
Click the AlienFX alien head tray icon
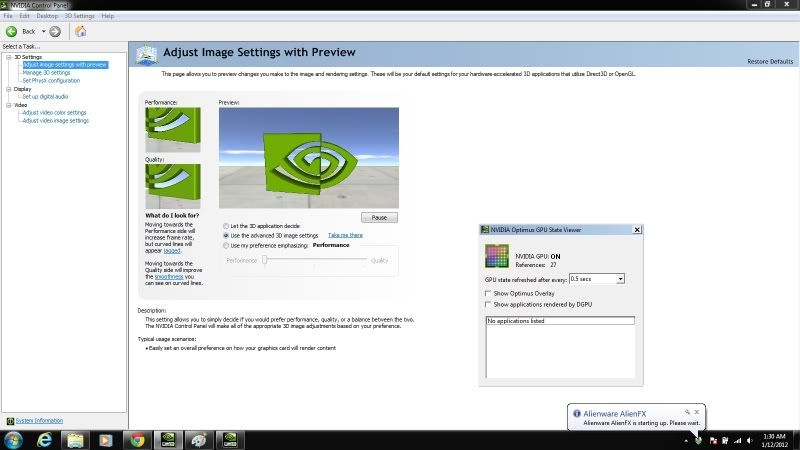pyautogui.click(x=698, y=440)
